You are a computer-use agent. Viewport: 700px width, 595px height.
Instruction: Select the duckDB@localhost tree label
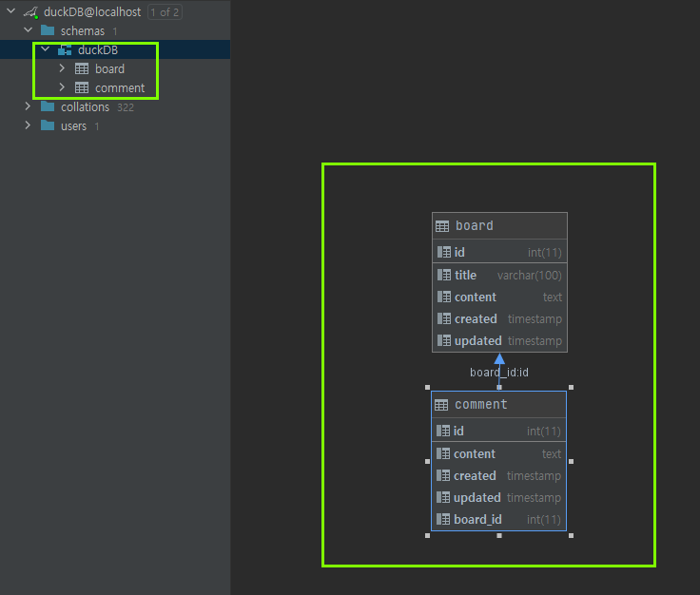point(92,12)
